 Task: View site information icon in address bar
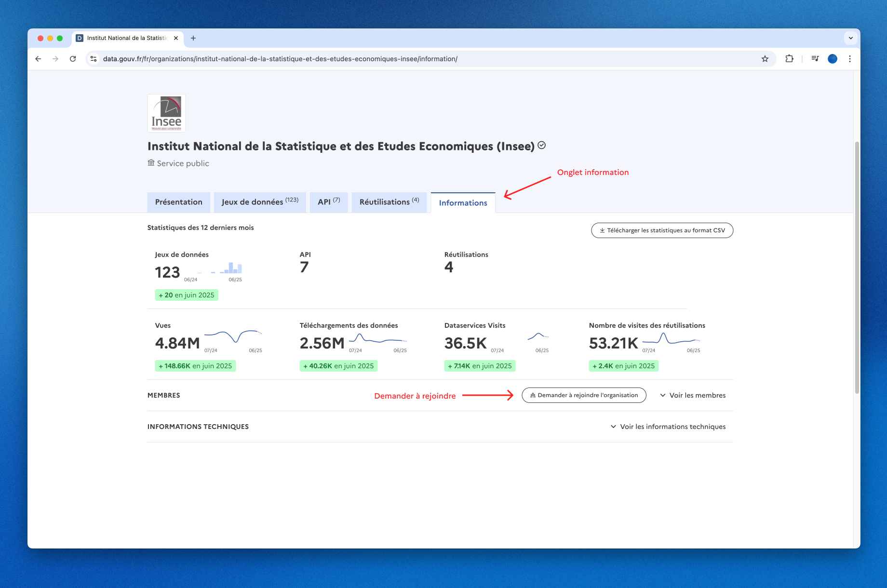(x=94, y=59)
